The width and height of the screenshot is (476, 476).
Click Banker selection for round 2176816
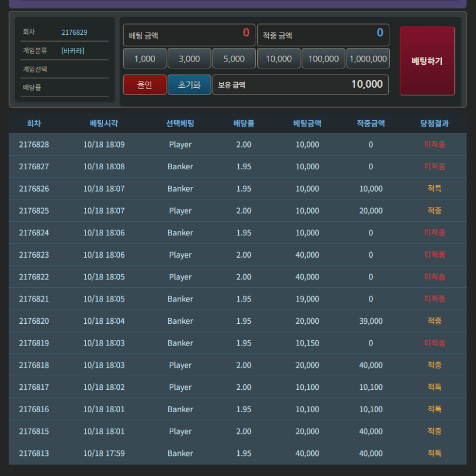[180, 409]
